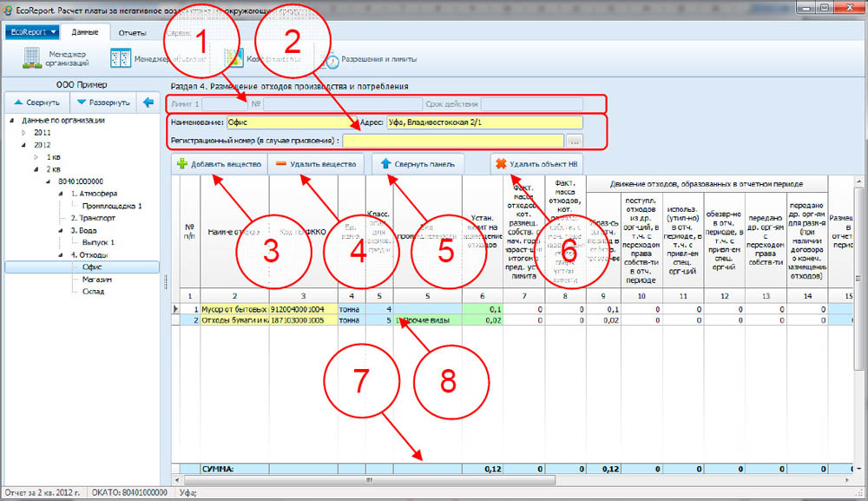Click the green plus Добавить вещество icon
Viewport: 868px width, 501px height.
coord(182,164)
